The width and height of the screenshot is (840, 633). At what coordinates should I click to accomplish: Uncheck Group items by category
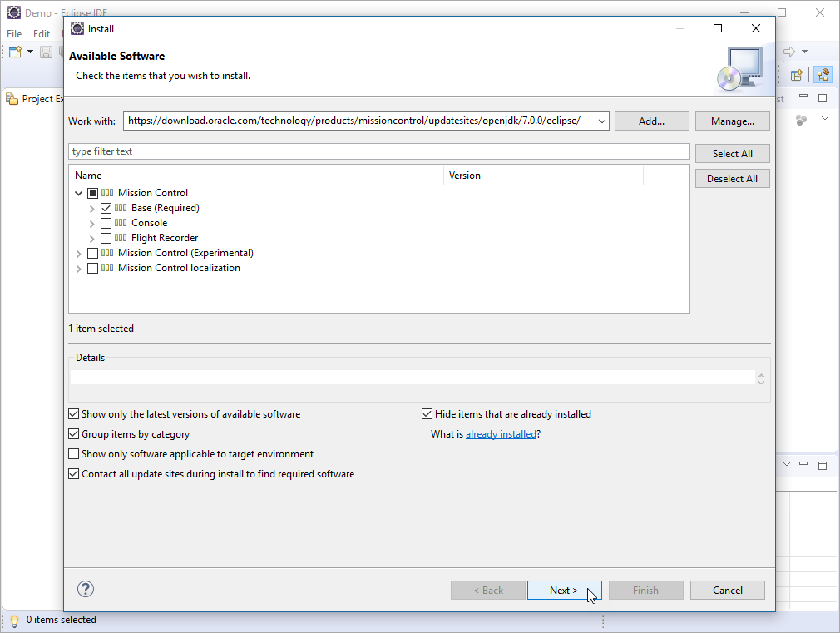tap(74, 434)
